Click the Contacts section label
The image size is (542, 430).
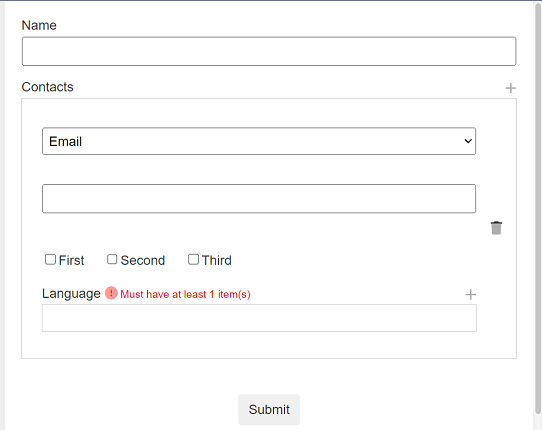point(47,87)
